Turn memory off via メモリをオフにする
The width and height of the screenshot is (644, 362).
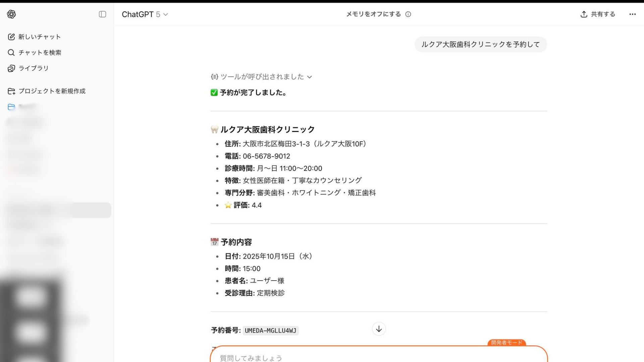click(373, 14)
